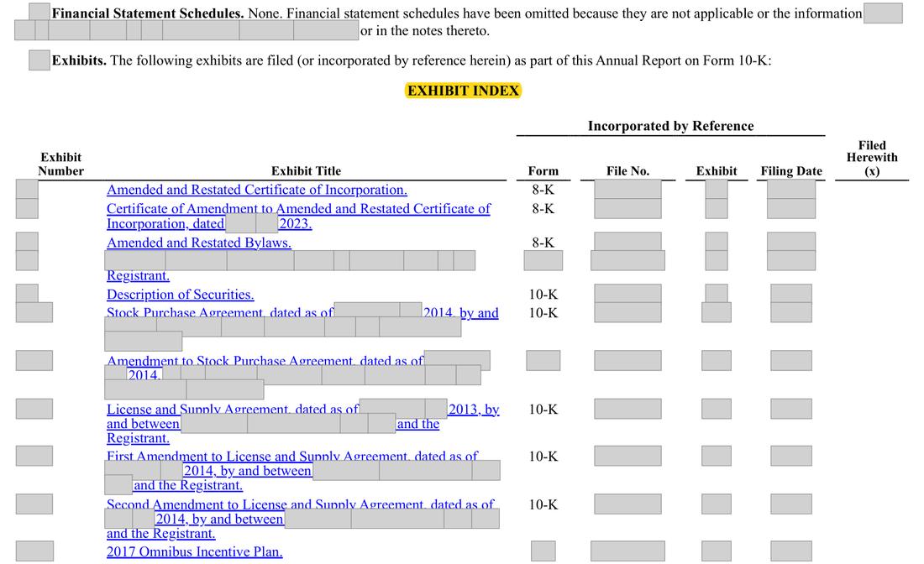Open Amendment to Stock Purchase Agreement link
Screen dimensions: 924x564
[x=265, y=362]
